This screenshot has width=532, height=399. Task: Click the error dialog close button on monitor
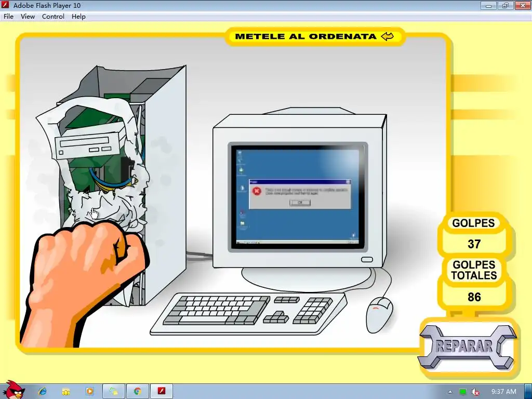(x=348, y=182)
